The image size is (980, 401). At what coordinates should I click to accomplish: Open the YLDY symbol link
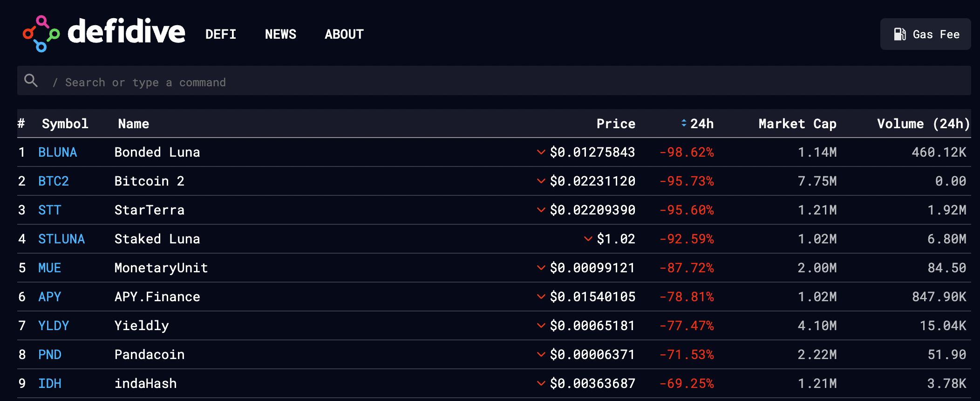pyautogui.click(x=54, y=325)
